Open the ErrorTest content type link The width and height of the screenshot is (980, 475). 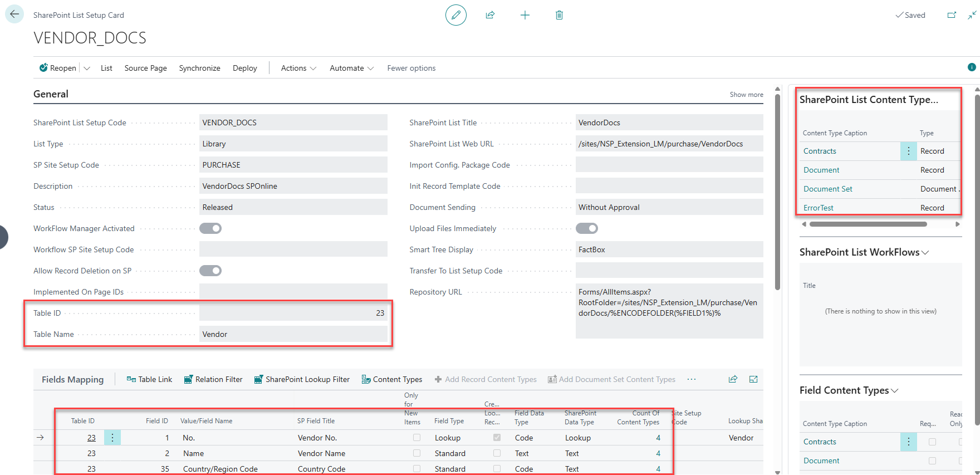tap(818, 208)
